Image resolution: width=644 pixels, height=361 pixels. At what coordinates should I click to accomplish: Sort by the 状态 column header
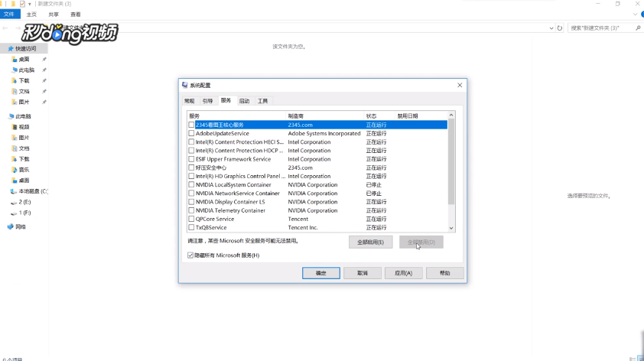[379, 116]
